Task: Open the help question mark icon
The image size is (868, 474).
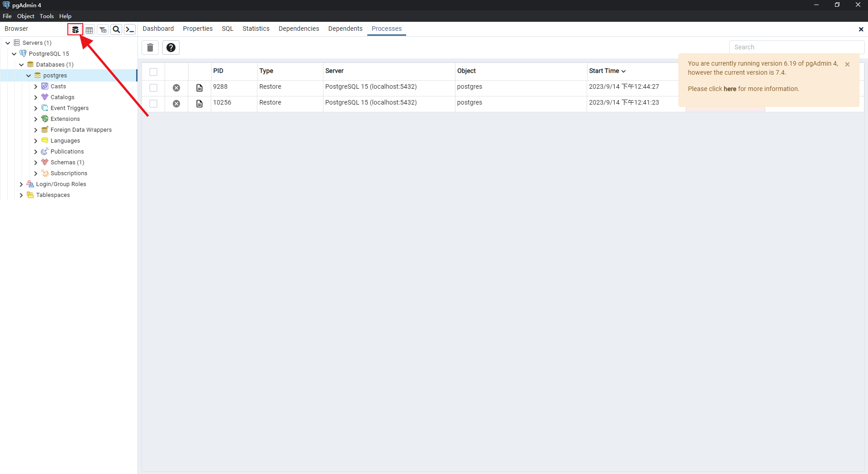Action: pos(171,48)
